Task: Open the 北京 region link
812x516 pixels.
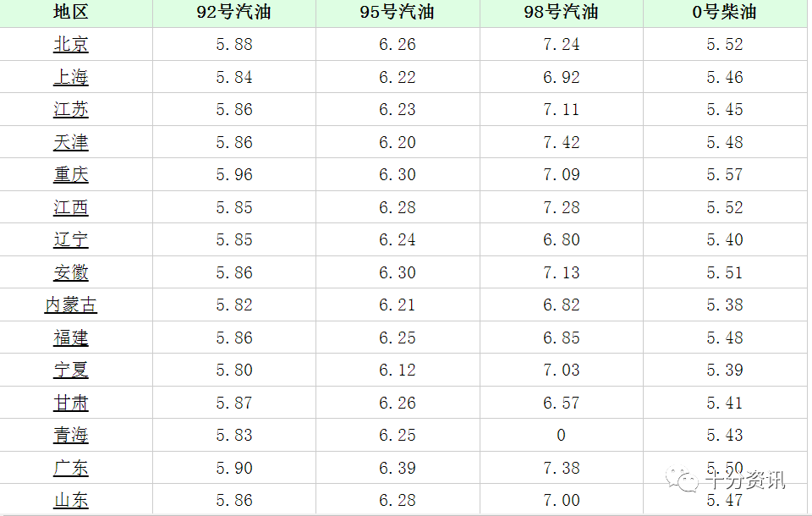Action: pyautogui.click(x=71, y=45)
